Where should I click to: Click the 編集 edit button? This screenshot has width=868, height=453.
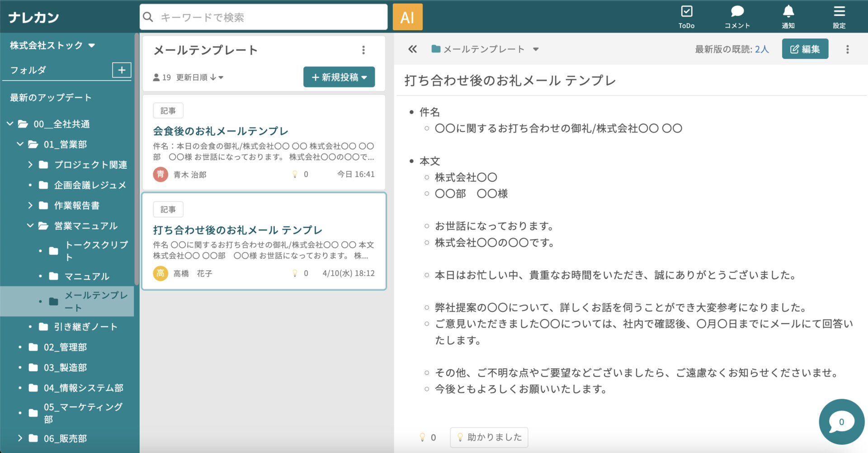click(805, 49)
